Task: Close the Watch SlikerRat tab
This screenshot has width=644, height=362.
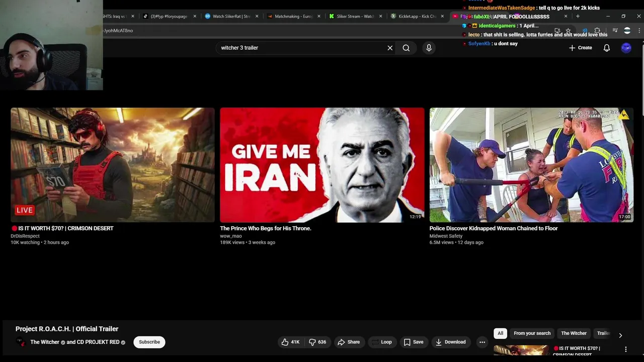Action: point(257,16)
